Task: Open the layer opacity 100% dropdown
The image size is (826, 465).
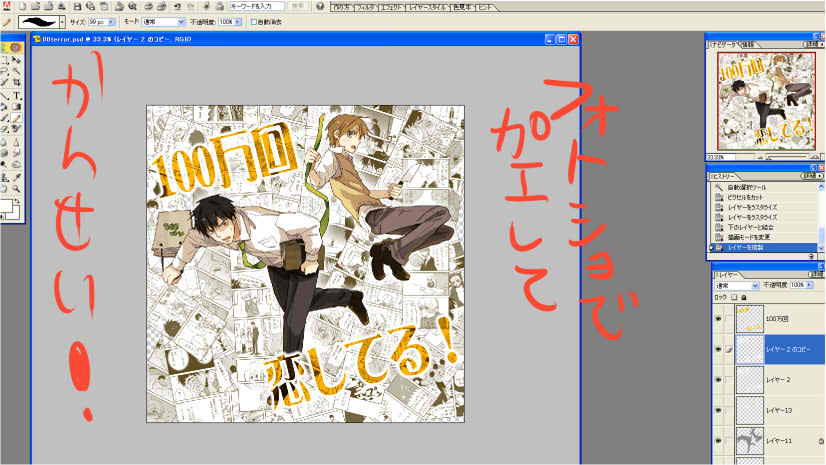Action: click(x=810, y=285)
